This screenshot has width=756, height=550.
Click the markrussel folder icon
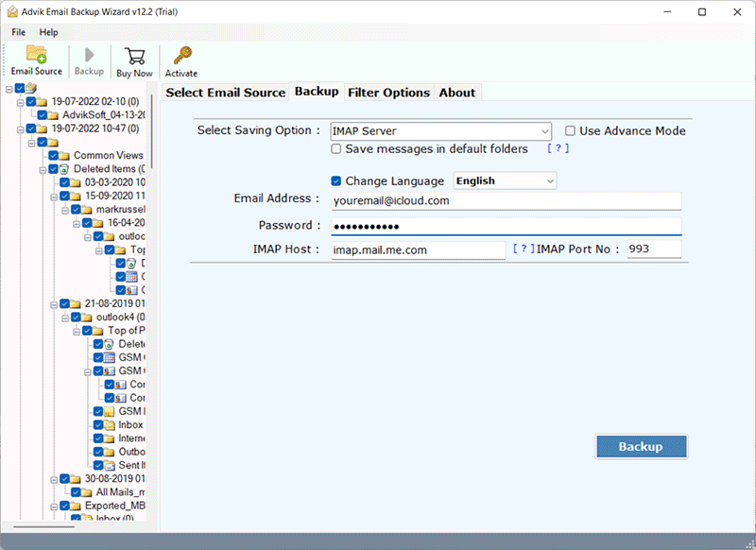[x=87, y=210]
